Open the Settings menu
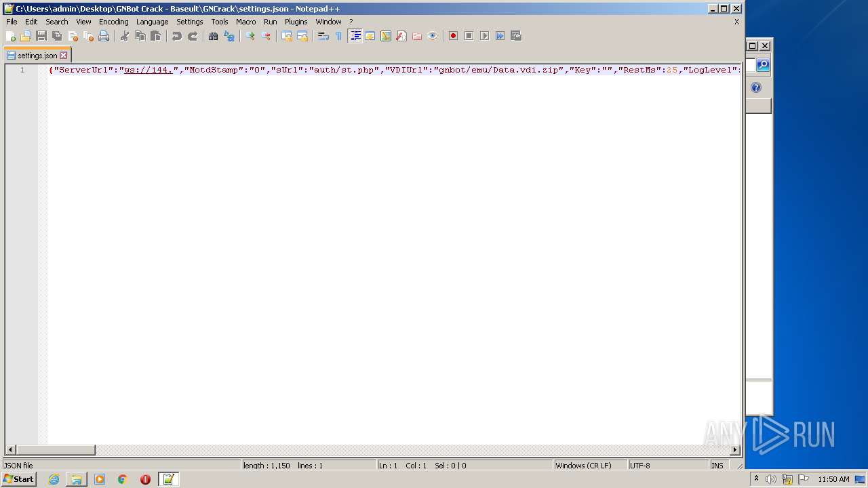The image size is (868, 488). 190,22
